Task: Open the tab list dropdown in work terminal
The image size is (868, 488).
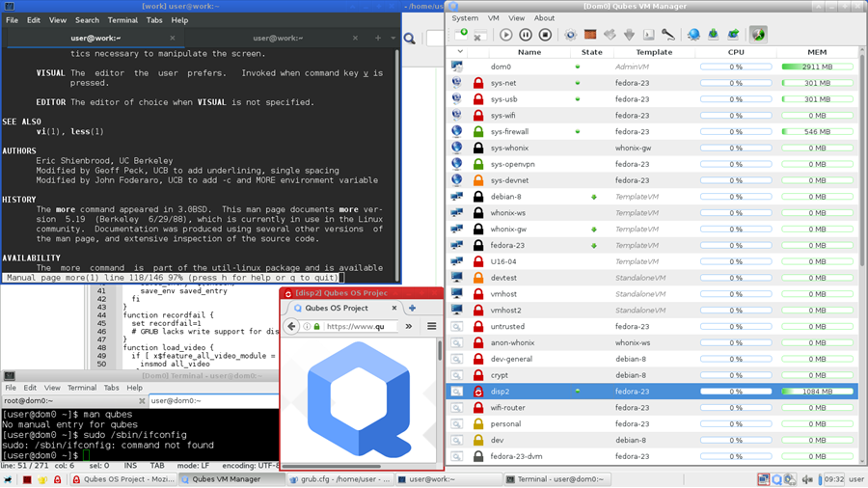Action: tap(393, 39)
